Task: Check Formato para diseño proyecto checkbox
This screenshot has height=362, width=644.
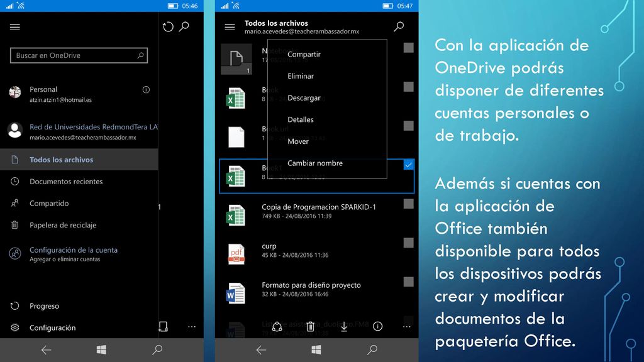Action: pyautogui.click(x=408, y=282)
